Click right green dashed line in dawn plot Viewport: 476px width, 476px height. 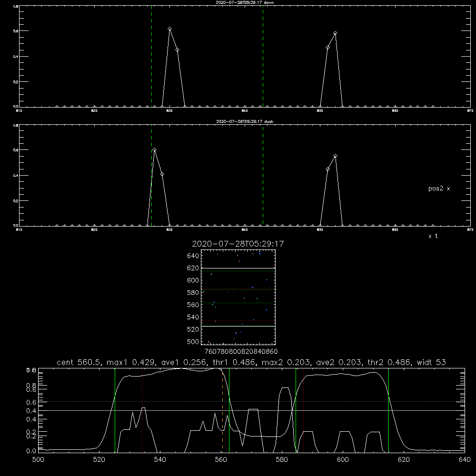[263, 57]
